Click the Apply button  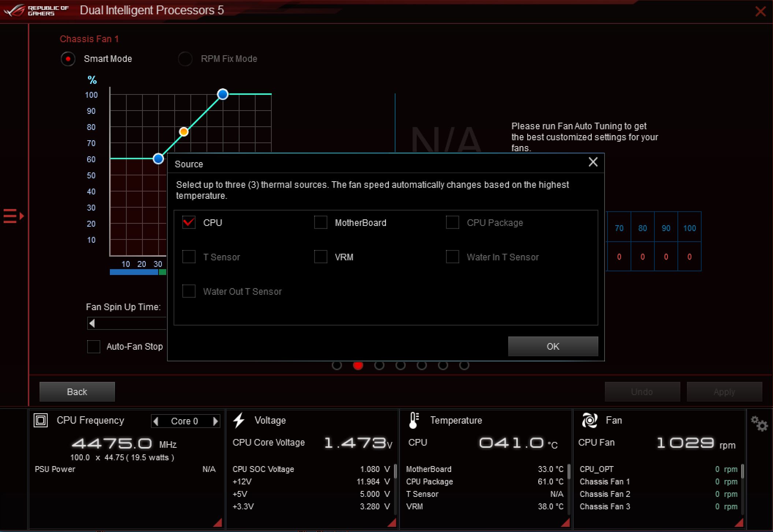pyautogui.click(x=724, y=392)
